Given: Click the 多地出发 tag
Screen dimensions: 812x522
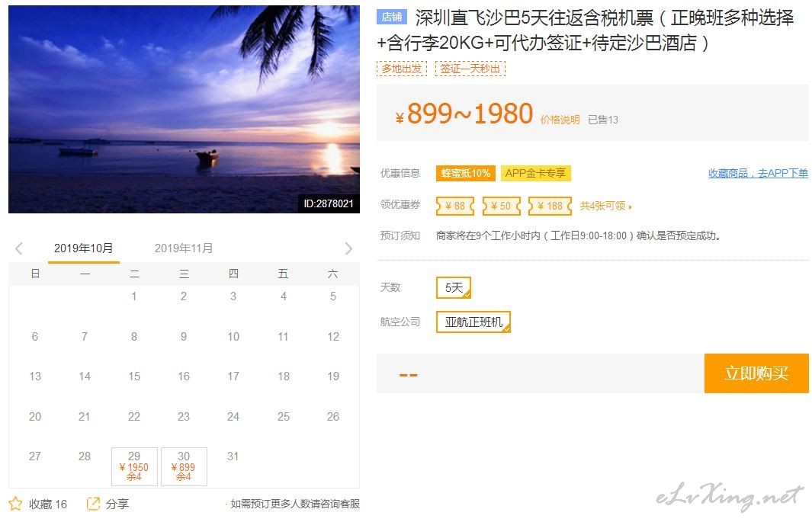Looking at the screenshot, I should point(401,69).
